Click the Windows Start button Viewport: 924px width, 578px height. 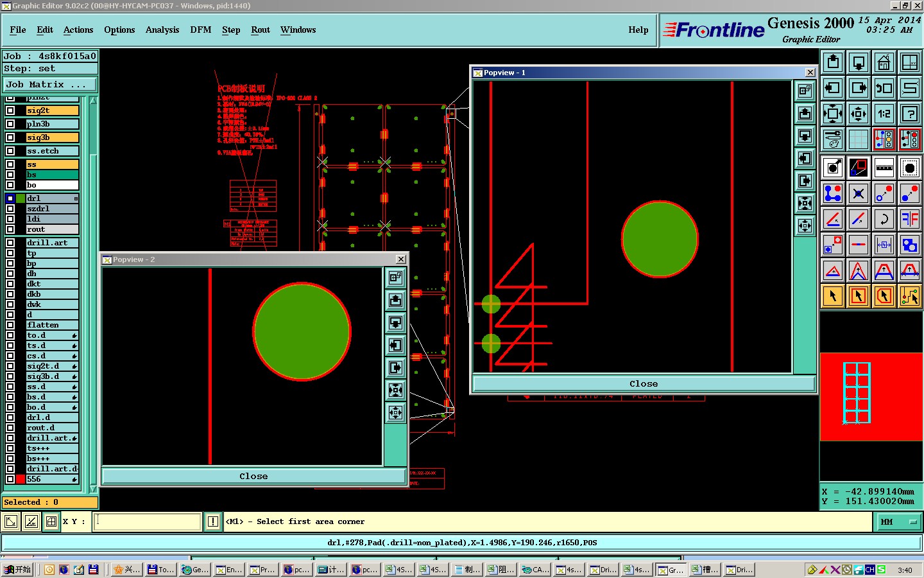tap(17, 570)
